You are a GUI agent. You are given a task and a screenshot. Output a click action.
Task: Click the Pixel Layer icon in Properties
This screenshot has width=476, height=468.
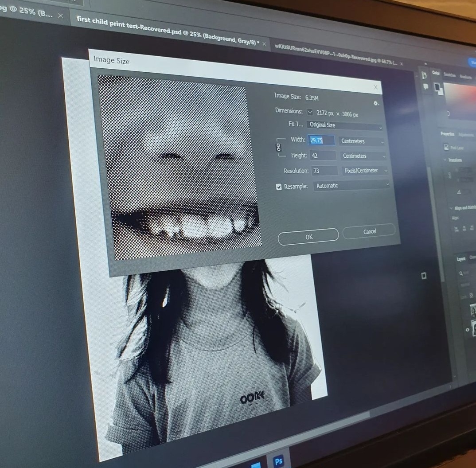pos(446,147)
